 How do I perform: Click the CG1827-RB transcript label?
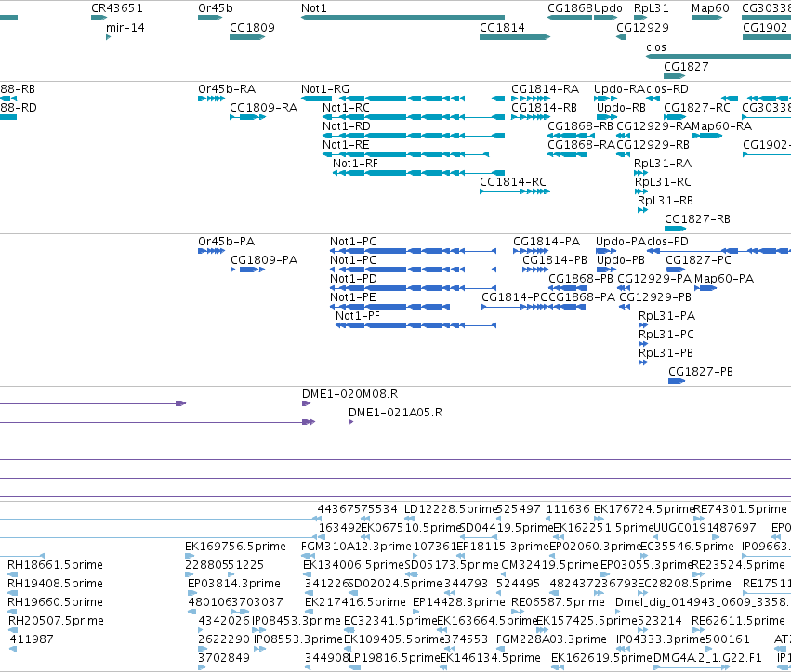[698, 219]
